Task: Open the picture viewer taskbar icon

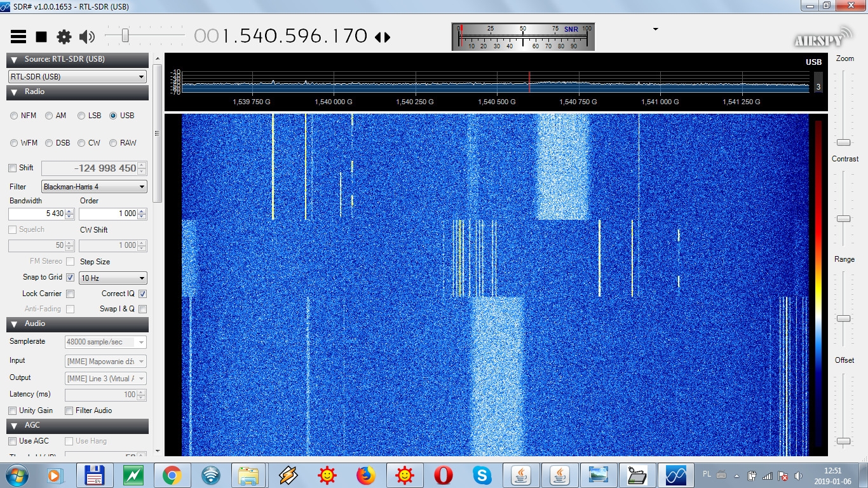Action: pyautogui.click(x=598, y=475)
